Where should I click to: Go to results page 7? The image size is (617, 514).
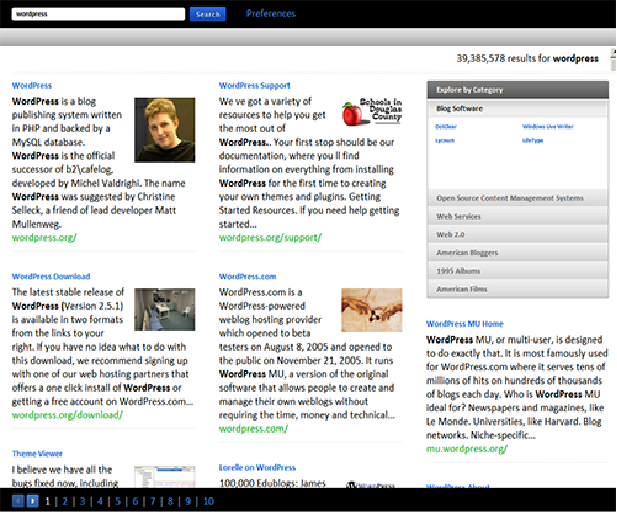[152, 501]
